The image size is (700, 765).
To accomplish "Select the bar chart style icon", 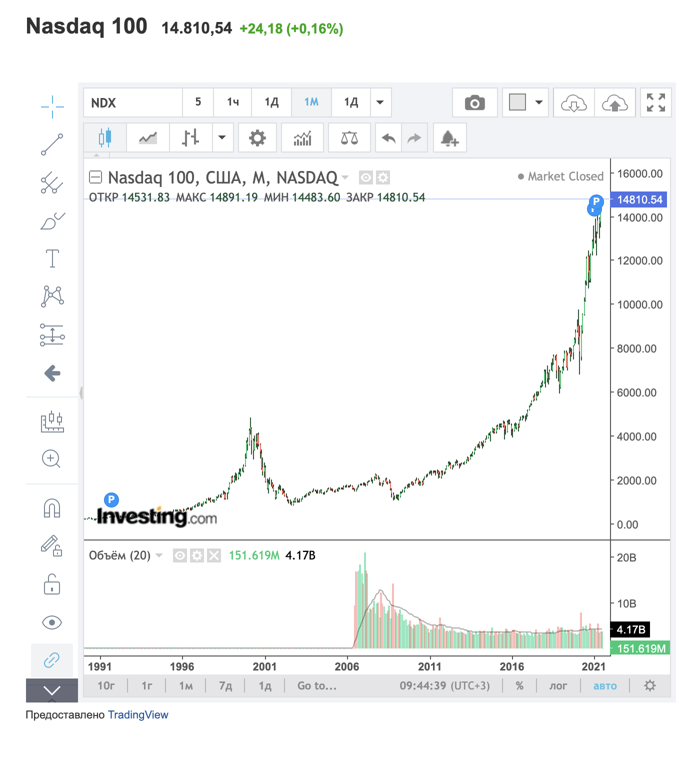I will coord(191,137).
